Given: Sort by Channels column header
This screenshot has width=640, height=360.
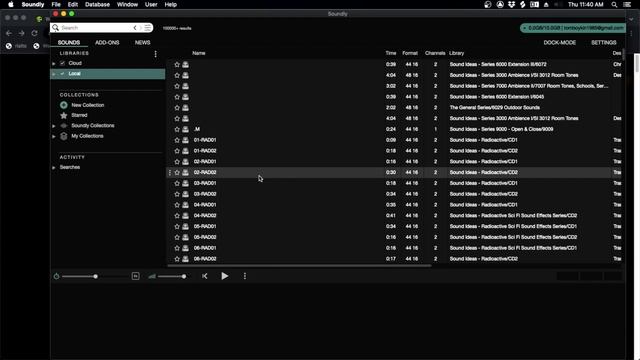Looking at the screenshot, I should (435, 53).
